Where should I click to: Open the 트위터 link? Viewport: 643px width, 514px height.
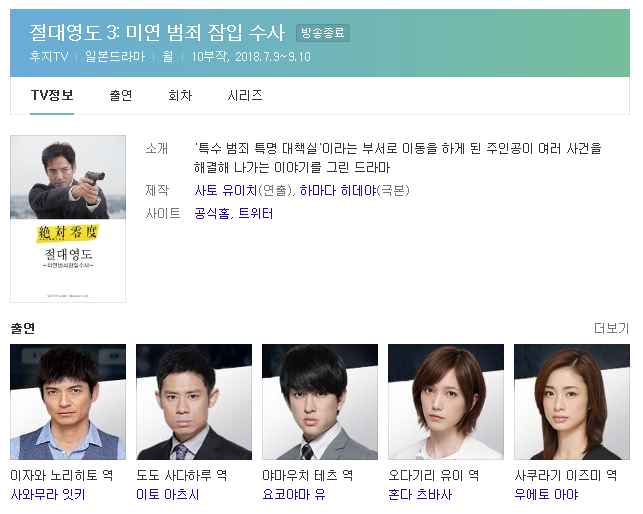click(255, 213)
